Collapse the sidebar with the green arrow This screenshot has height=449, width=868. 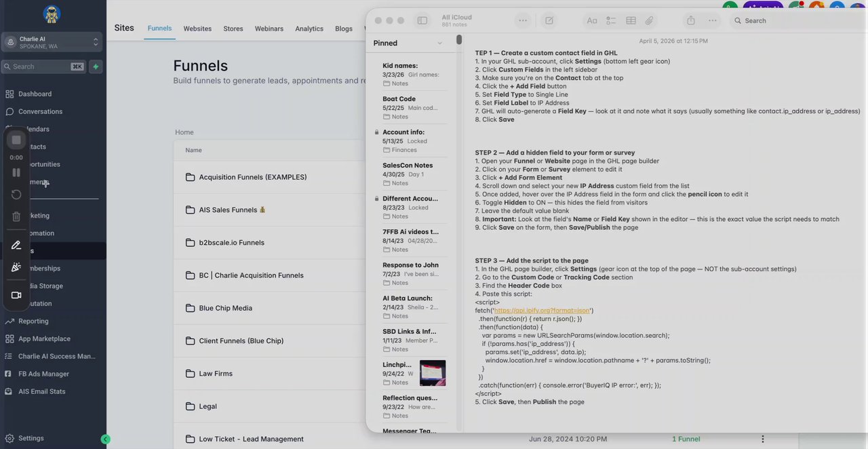tap(105, 439)
